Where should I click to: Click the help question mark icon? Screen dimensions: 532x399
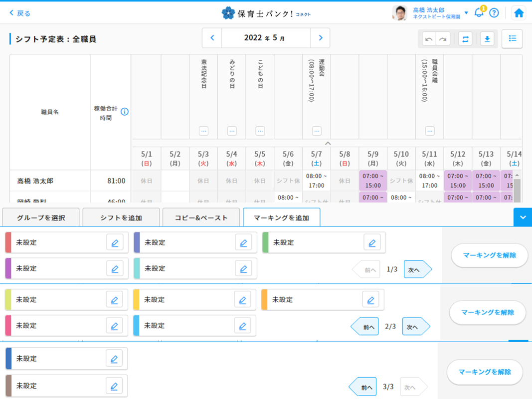click(x=494, y=13)
